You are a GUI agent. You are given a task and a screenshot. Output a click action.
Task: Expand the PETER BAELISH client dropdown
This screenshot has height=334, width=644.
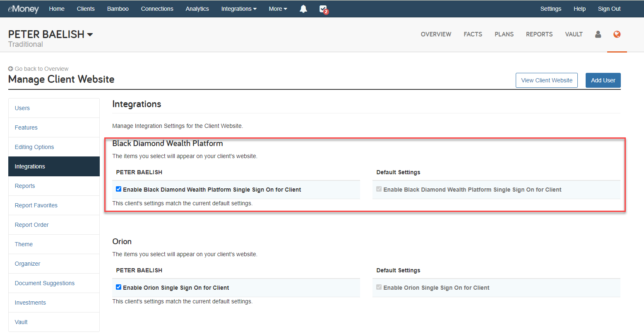pyautogui.click(x=50, y=34)
